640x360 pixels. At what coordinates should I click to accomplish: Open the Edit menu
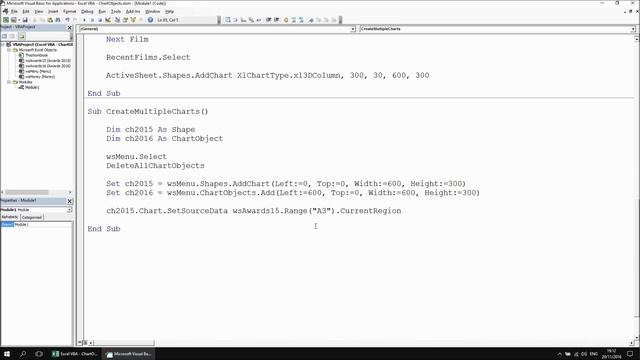pos(26,11)
